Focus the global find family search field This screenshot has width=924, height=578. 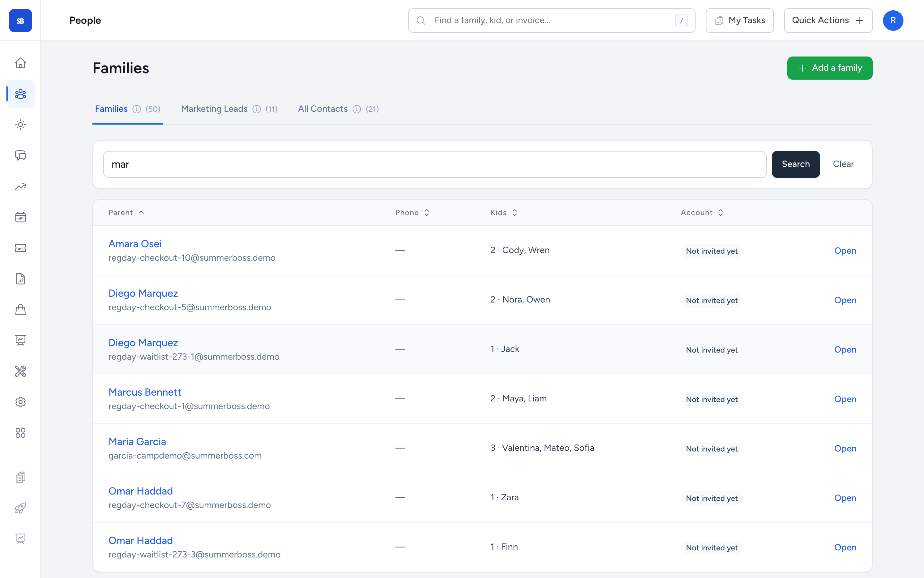coord(551,21)
